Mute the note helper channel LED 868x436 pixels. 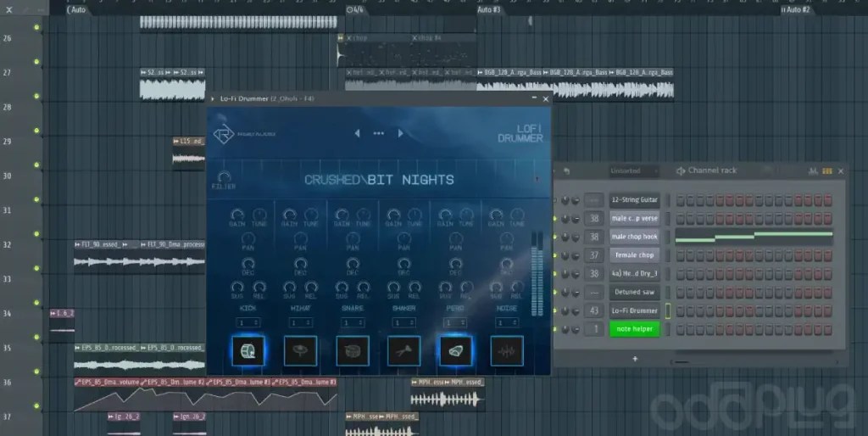555,329
